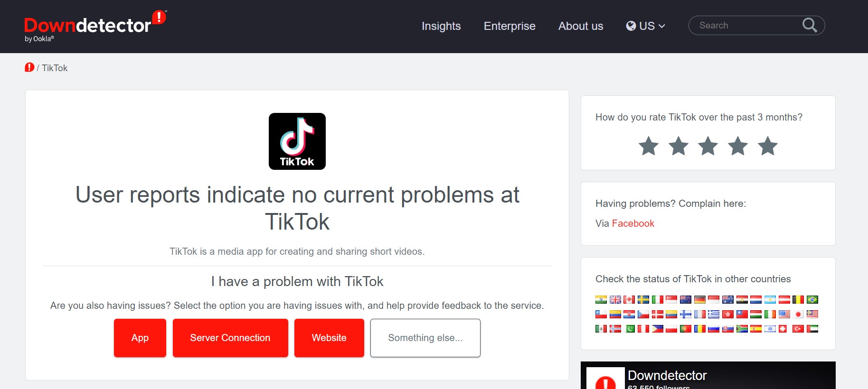Choose the Australia flag
The image size is (868, 389).
[x=728, y=299]
